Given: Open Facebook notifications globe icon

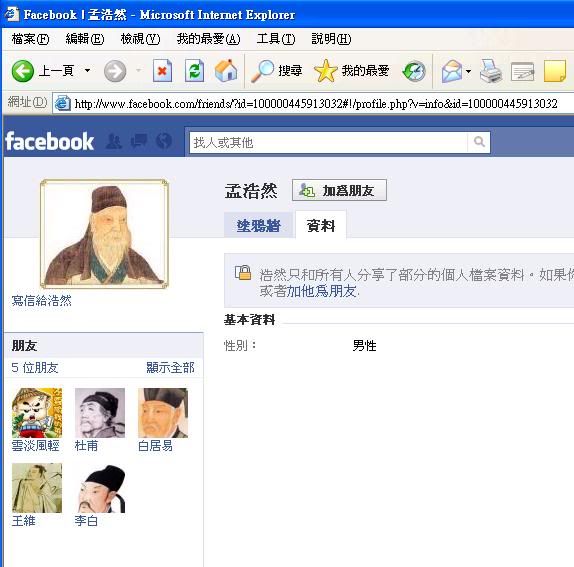Looking at the screenshot, I should click(x=164, y=141).
